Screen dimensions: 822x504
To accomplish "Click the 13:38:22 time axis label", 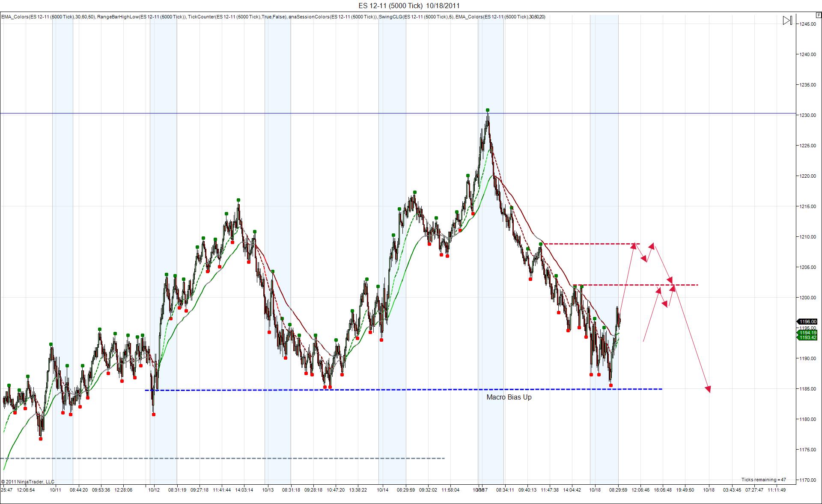I will pyautogui.click(x=358, y=490).
